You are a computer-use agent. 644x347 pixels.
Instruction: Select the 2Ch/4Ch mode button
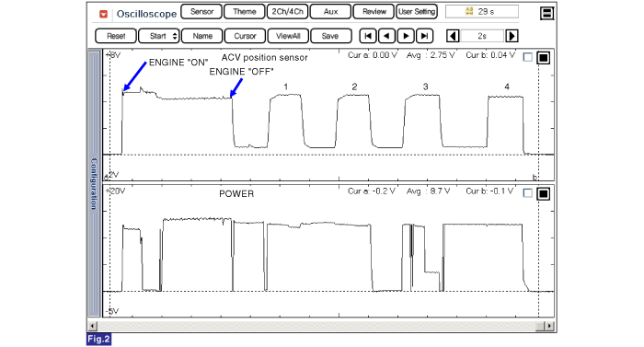click(287, 12)
